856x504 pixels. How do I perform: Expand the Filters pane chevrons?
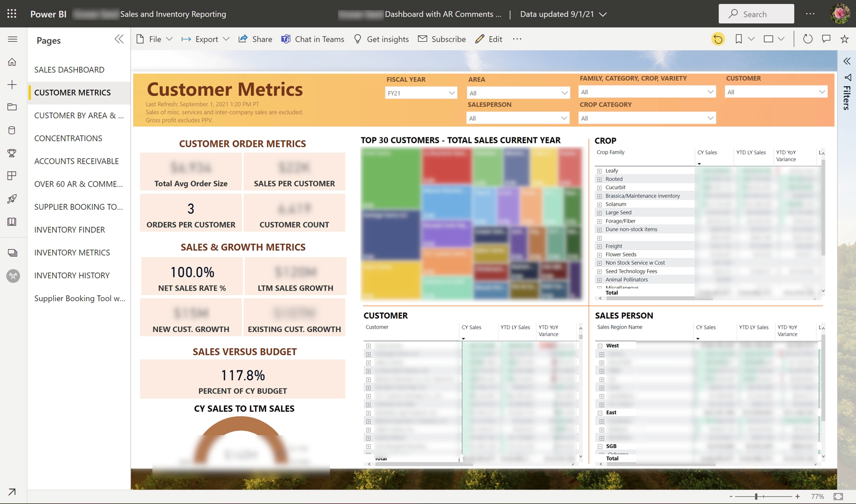click(x=847, y=61)
